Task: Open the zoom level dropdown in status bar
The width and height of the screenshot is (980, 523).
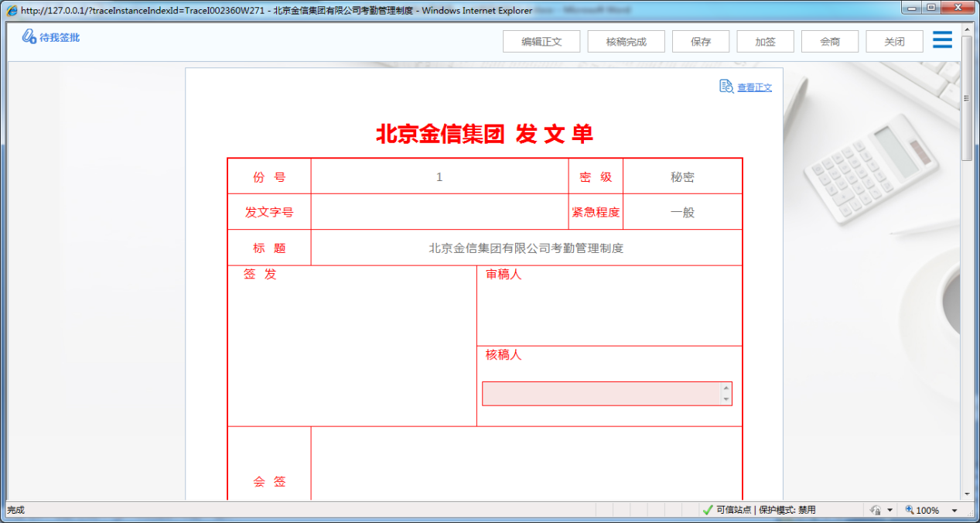Action: (x=954, y=510)
